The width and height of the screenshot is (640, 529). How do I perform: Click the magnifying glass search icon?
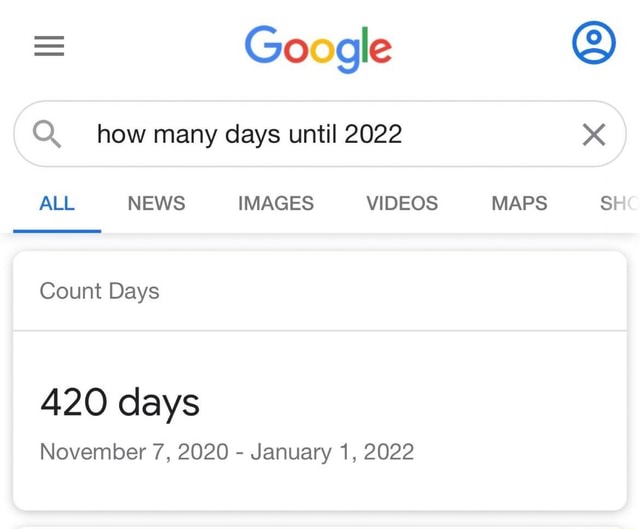(x=47, y=134)
